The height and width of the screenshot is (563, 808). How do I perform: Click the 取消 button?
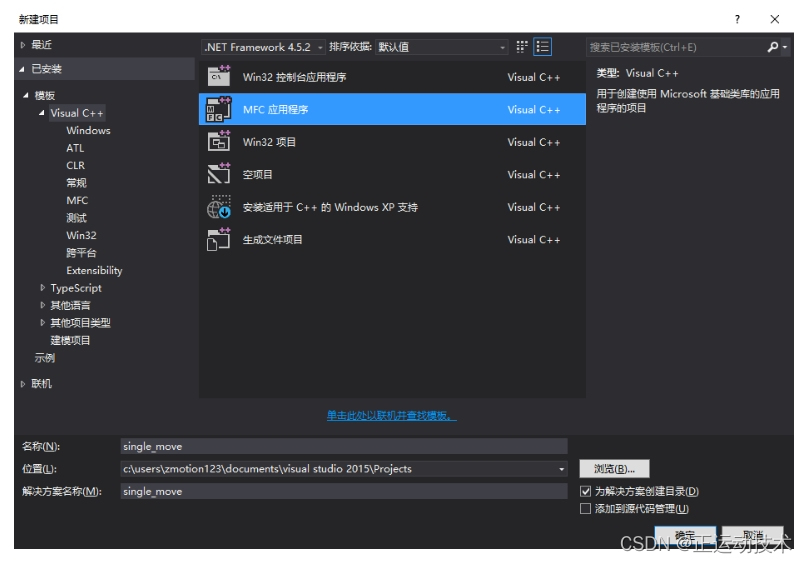point(752,536)
